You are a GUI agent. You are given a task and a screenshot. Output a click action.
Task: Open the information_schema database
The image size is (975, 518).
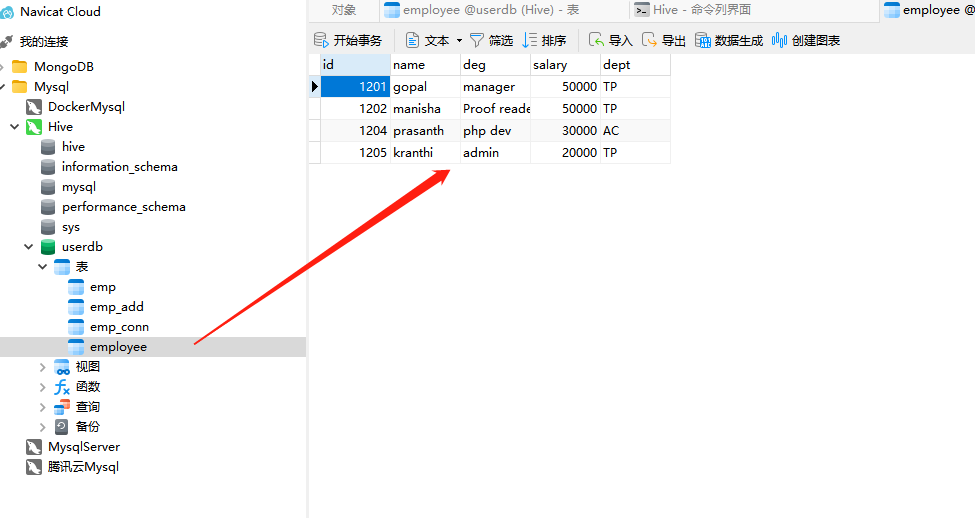119,167
